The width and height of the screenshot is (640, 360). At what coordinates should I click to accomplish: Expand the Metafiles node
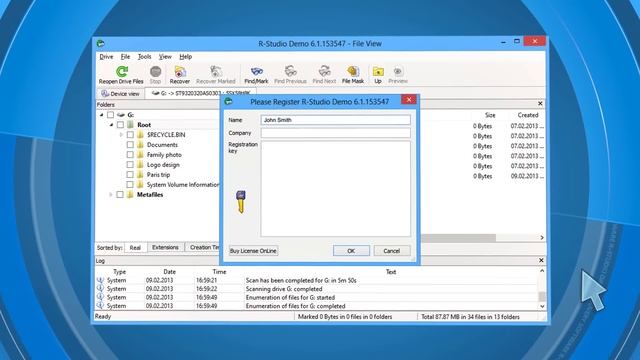click(111, 195)
